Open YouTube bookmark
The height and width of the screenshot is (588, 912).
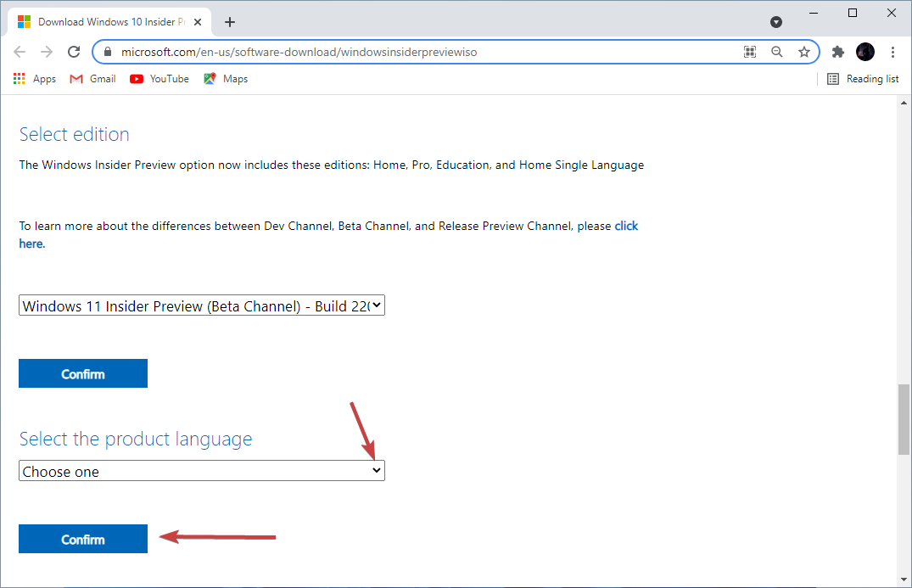click(159, 79)
